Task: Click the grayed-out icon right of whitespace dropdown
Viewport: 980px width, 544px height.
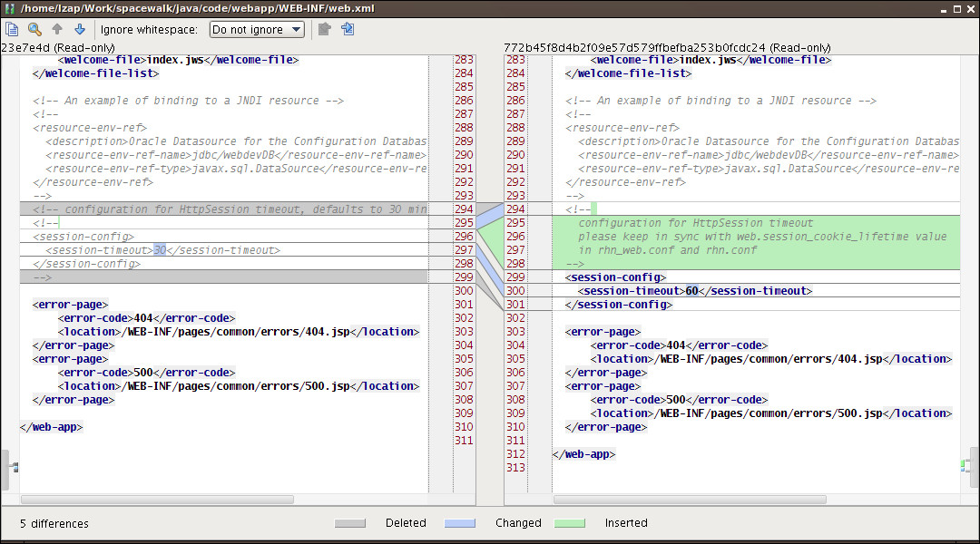Action: [324, 29]
